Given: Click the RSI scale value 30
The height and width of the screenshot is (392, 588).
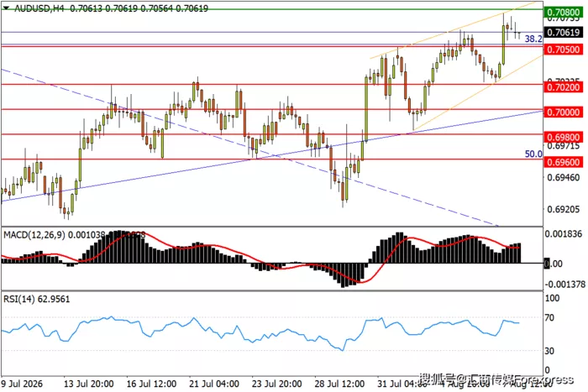Looking at the screenshot, I should pyautogui.click(x=549, y=351).
